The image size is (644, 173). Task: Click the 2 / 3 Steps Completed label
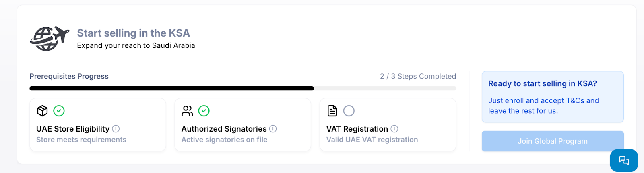(418, 76)
